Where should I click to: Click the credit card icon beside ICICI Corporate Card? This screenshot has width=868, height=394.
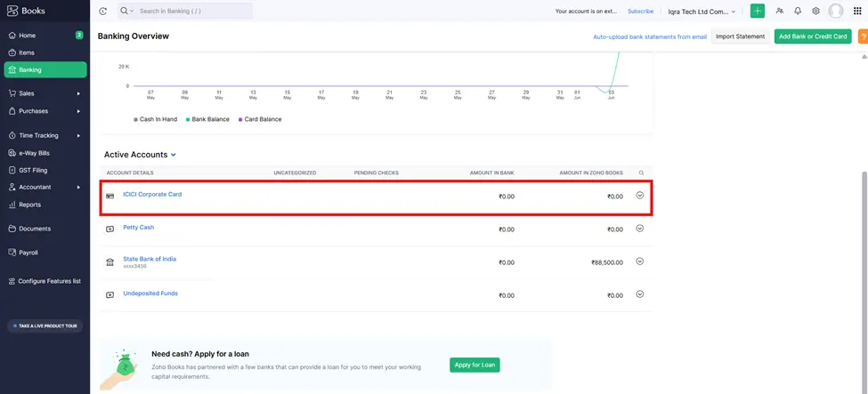coord(110,197)
